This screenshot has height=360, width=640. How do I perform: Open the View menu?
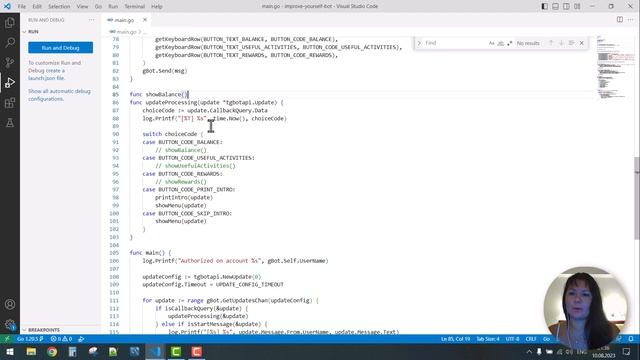point(82,6)
